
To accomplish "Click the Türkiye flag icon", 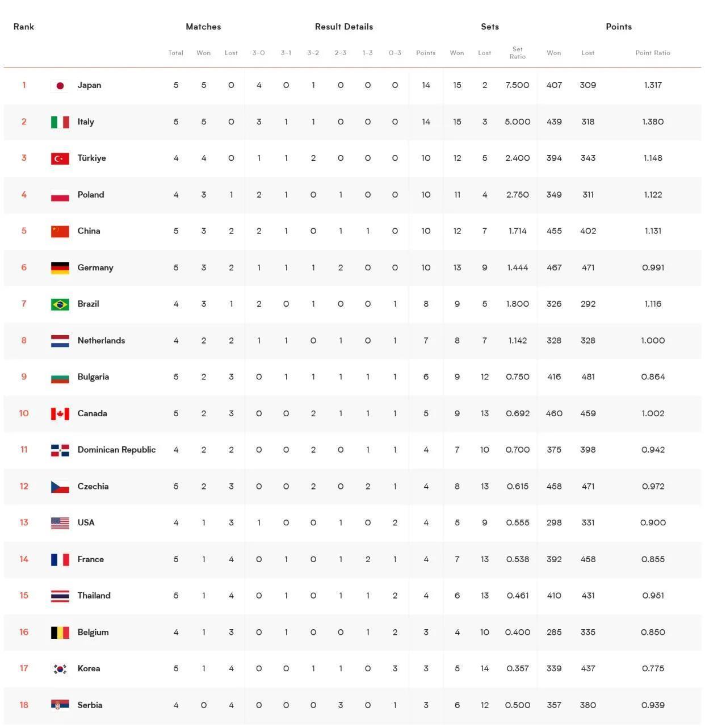I will tap(60, 158).
